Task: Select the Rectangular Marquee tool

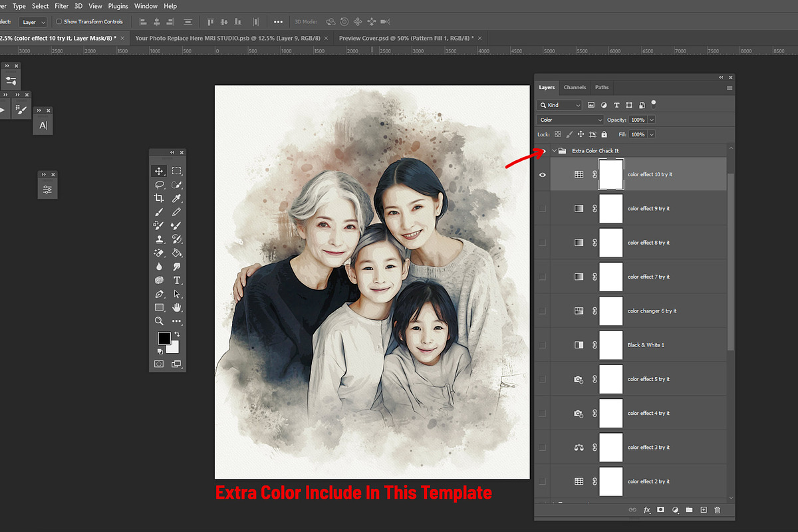Action: (176, 171)
